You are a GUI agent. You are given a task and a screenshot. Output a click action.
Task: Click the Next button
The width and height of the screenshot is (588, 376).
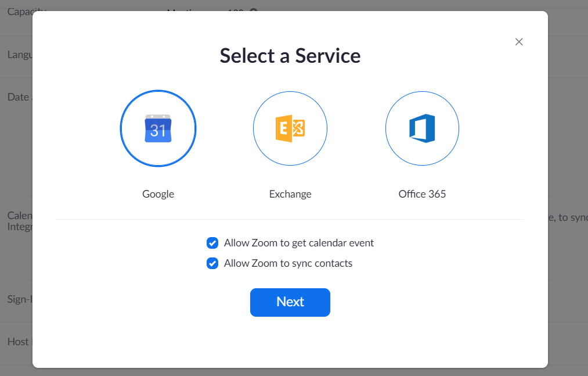[290, 302]
